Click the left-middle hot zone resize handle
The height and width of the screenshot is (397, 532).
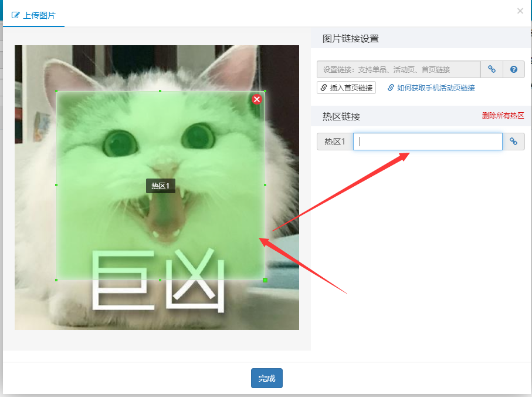click(x=56, y=185)
